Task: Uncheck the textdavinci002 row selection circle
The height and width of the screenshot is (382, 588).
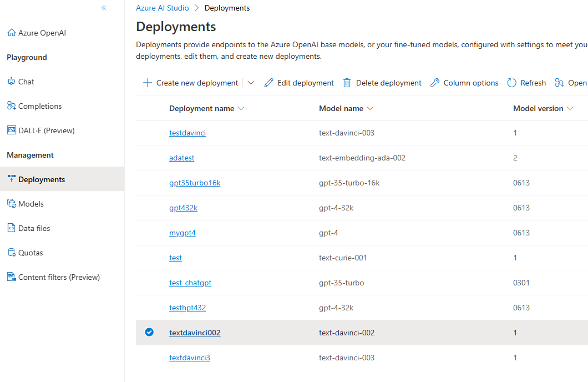Action: click(x=149, y=332)
